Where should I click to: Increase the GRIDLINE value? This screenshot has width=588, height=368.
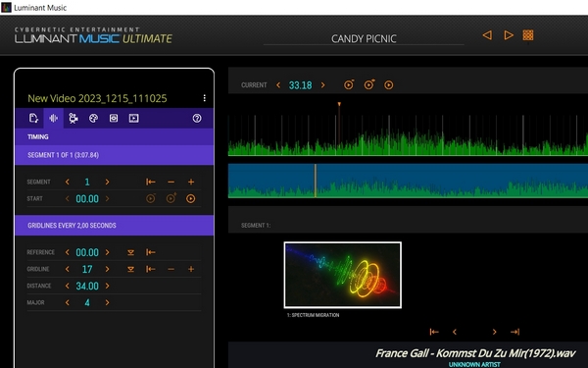(x=107, y=269)
